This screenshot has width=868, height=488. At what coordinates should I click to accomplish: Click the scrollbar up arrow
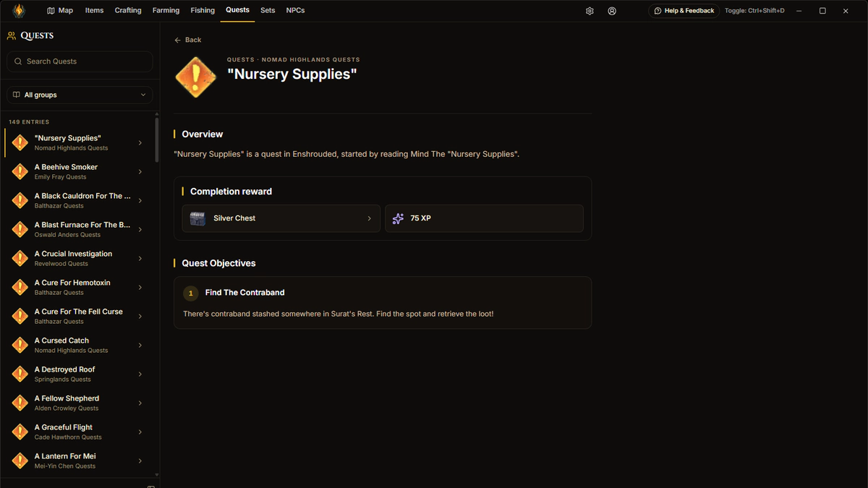click(157, 114)
